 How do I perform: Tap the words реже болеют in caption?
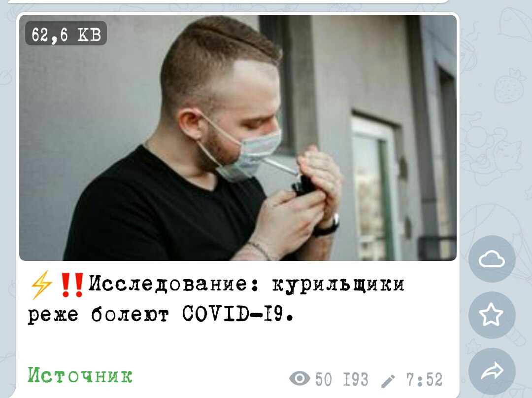click(98, 315)
